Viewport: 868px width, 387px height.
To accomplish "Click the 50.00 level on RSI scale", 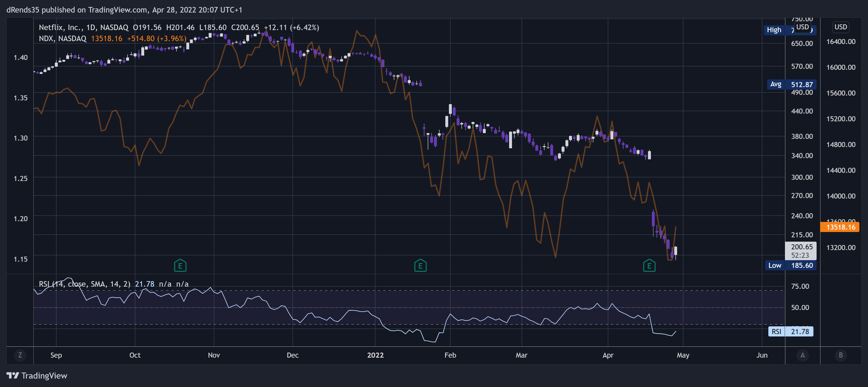I will point(800,307).
